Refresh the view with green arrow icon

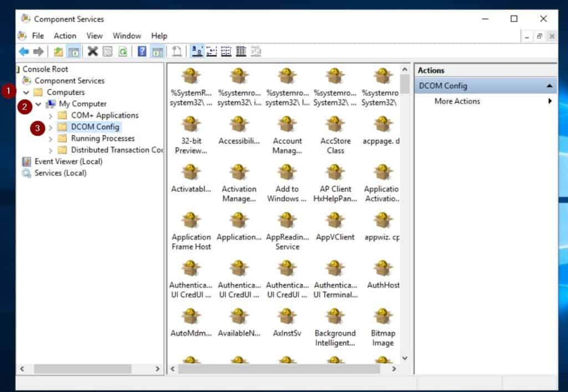click(x=123, y=52)
